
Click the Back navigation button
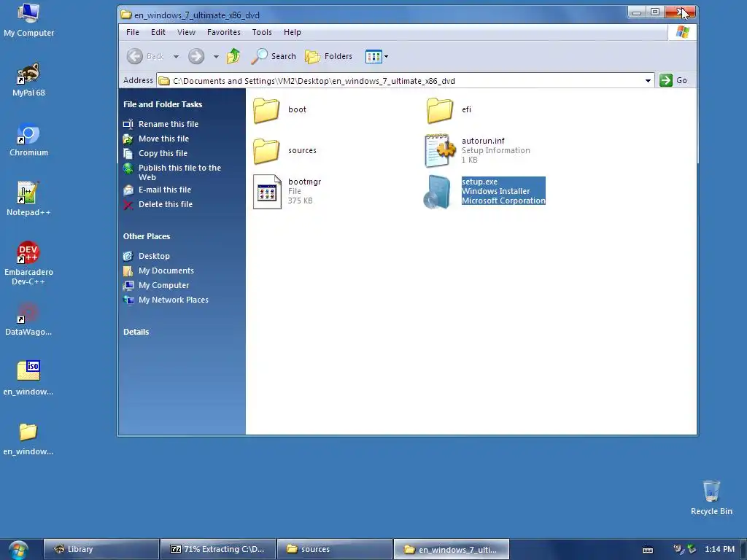pos(145,56)
